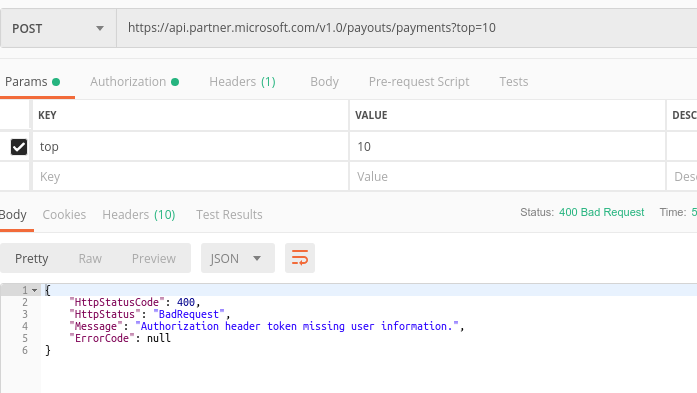The height and width of the screenshot is (393, 697).
Task: Open the Test Results tab
Action: 229,215
